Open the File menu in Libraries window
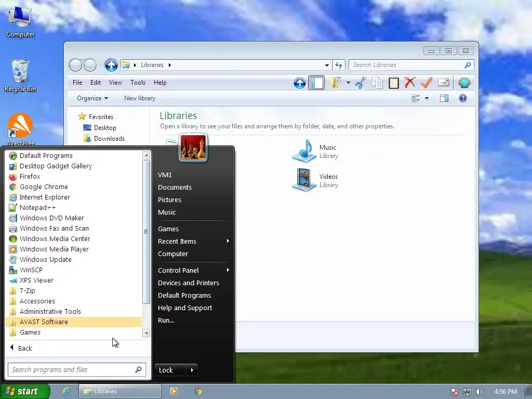The width and height of the screenshot is (532, 399). tap(77, 83)
